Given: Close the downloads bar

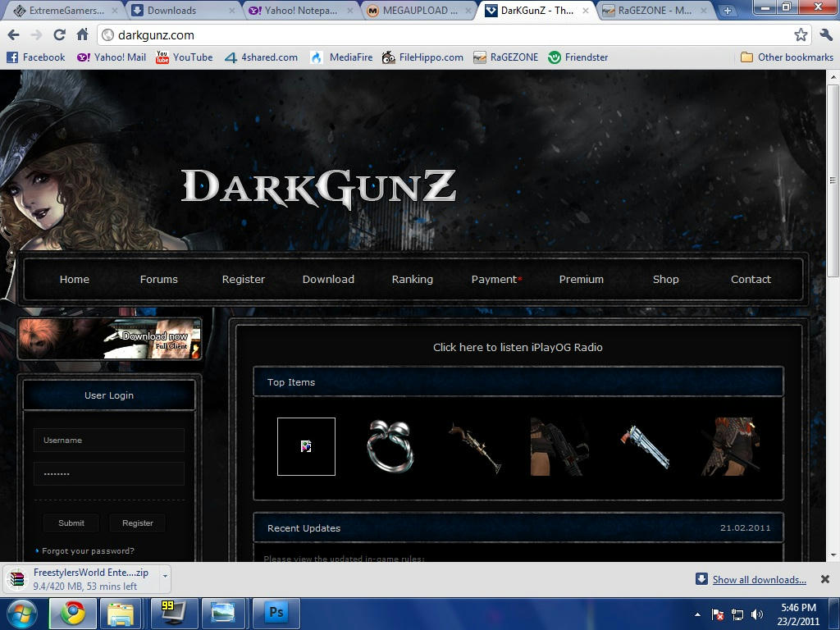Looking at the screenshot, I should tap(825, 579).
